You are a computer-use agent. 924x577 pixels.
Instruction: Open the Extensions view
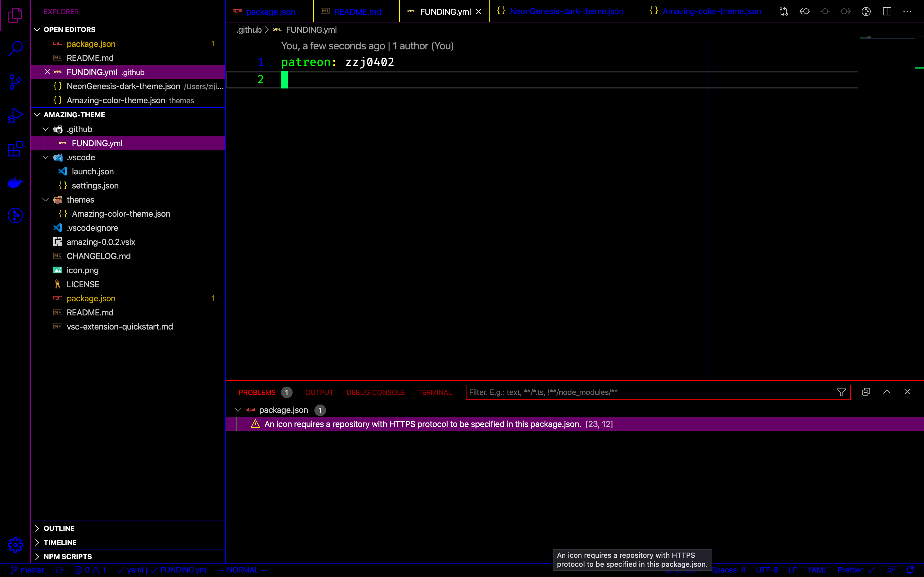tap(15, 149)
